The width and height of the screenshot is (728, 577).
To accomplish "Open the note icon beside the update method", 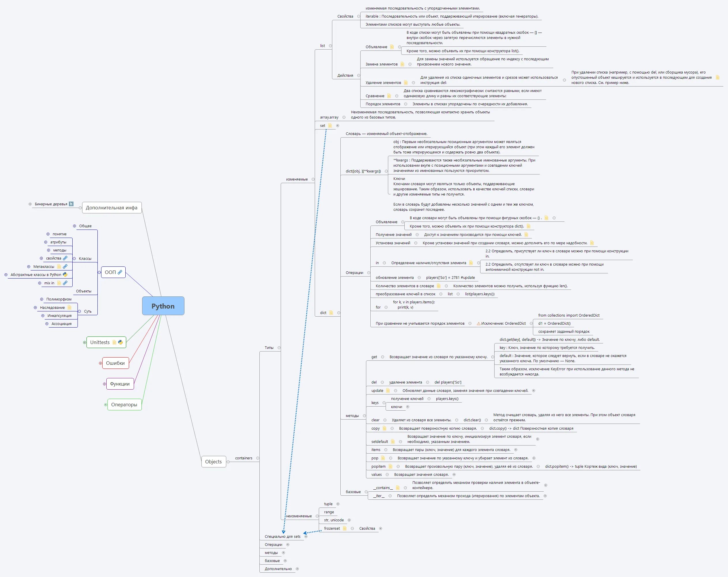I will (388, 391).
